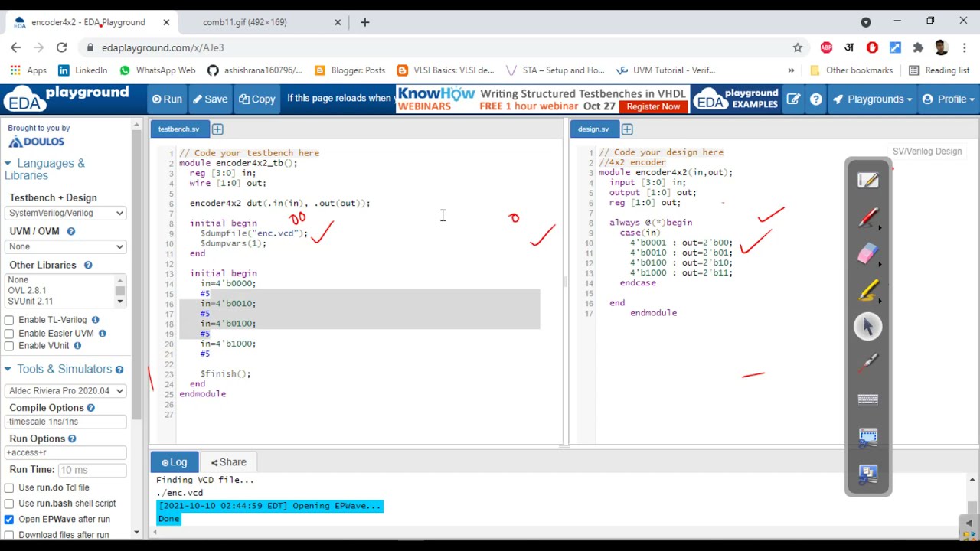Click the laser pointer tool
Screen dimensions: 980x551
867,363
